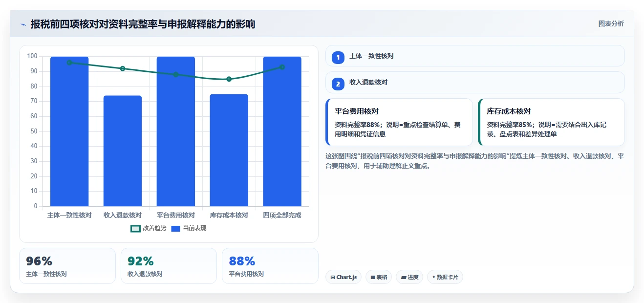644x303 pixels.
Task: Click the 收入退款核对 x-axis label
Action: click(123, 215)
